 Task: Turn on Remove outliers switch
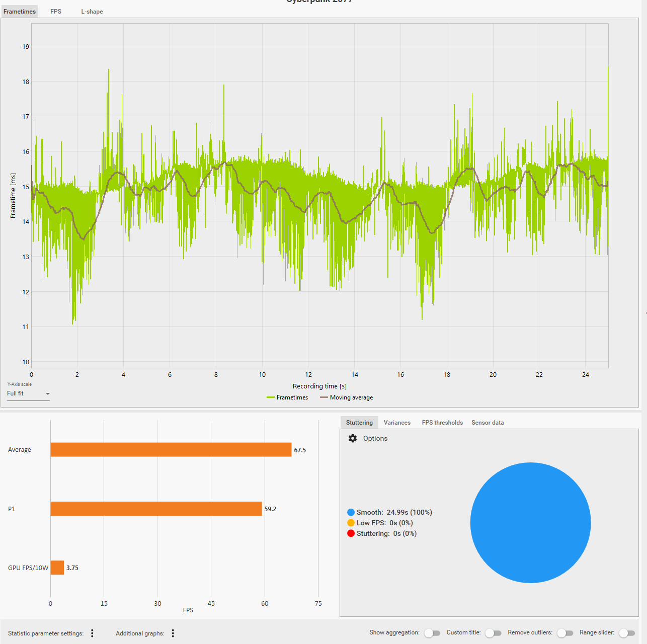point(565,633)
